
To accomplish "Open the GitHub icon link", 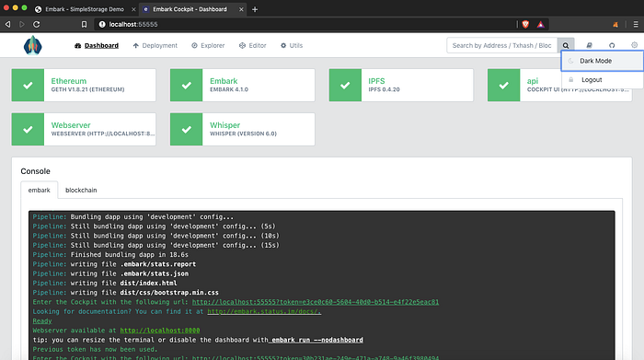I will (x=612, y=46).
